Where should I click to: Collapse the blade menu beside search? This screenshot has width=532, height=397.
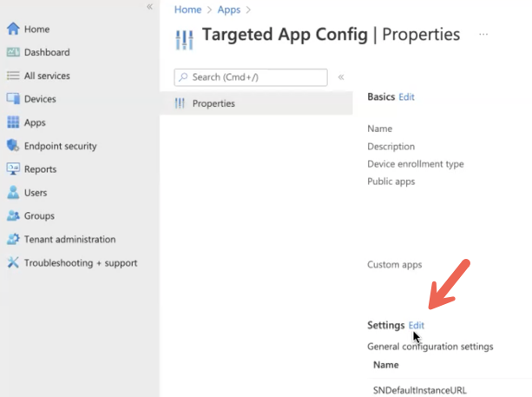tap(341, 77)
